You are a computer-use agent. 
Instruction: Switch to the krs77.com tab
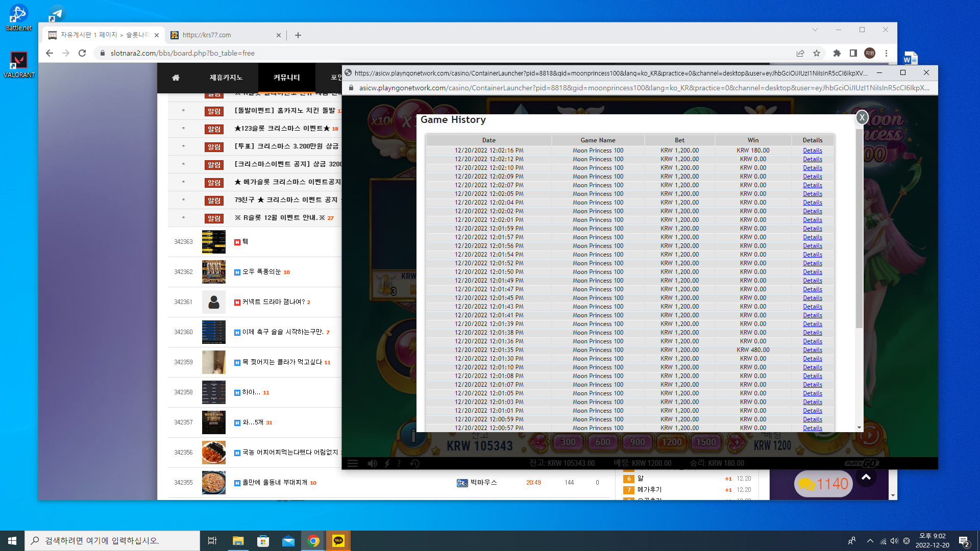point(224,35)
